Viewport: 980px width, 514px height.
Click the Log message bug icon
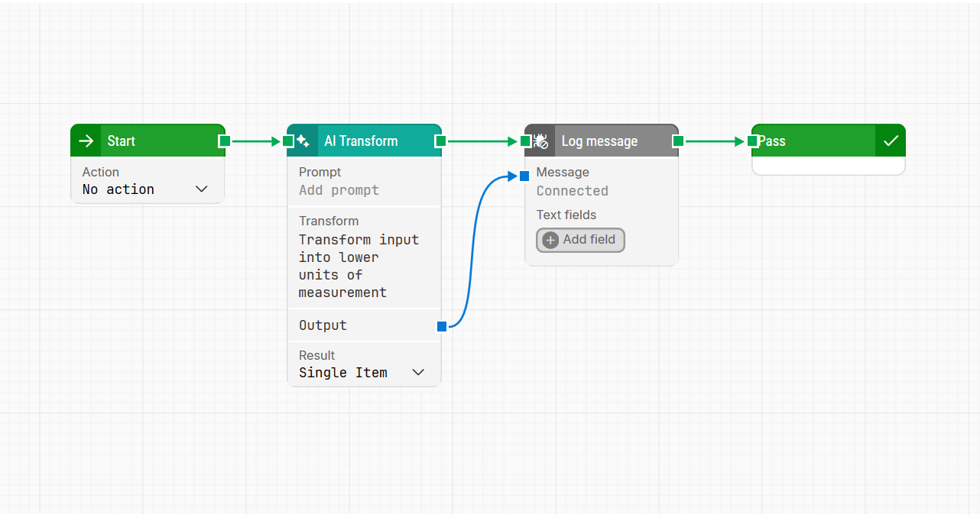(540, 141)
